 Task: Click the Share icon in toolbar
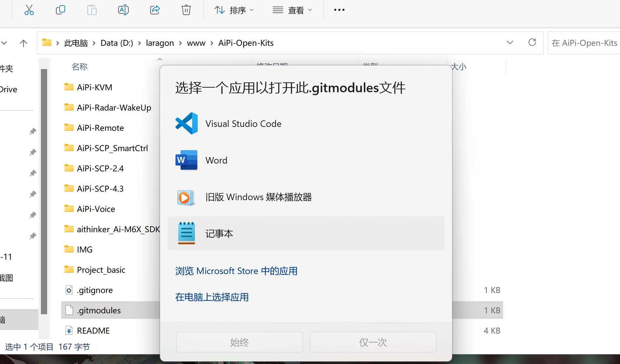tap(155, 10)
